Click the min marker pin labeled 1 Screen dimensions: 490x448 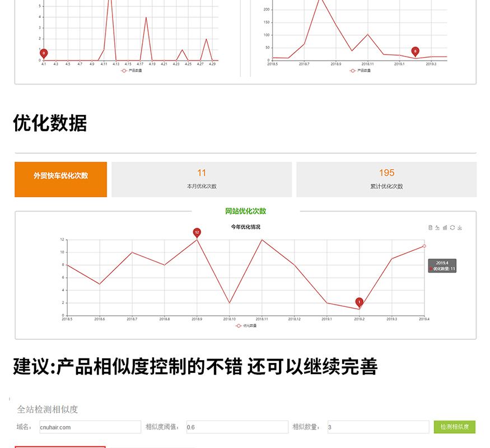[x=359, y=302]
